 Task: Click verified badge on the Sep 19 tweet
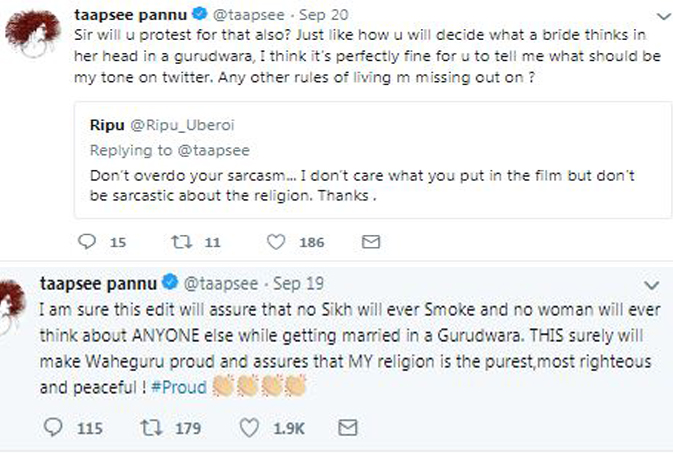click(x=169, y=284)
